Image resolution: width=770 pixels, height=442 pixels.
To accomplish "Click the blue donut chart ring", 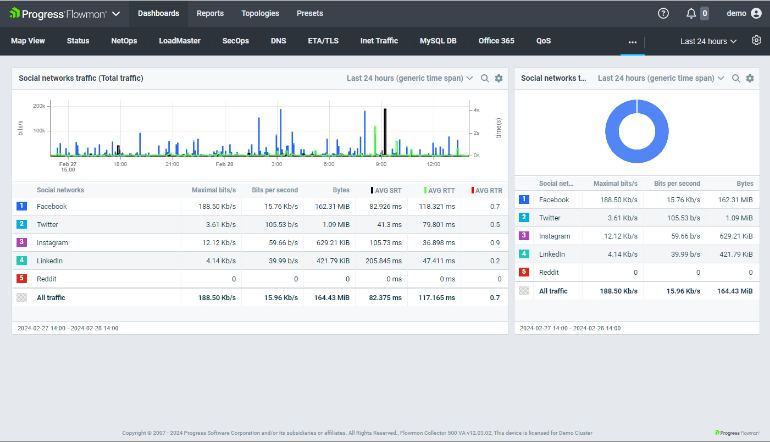I will click(612, 131).
